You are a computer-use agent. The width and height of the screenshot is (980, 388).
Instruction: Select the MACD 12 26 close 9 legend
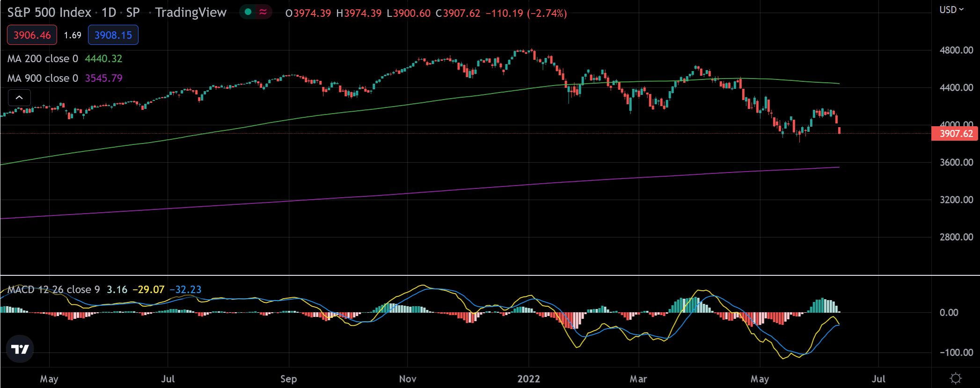pyautogui.click(x=54, y=290)
